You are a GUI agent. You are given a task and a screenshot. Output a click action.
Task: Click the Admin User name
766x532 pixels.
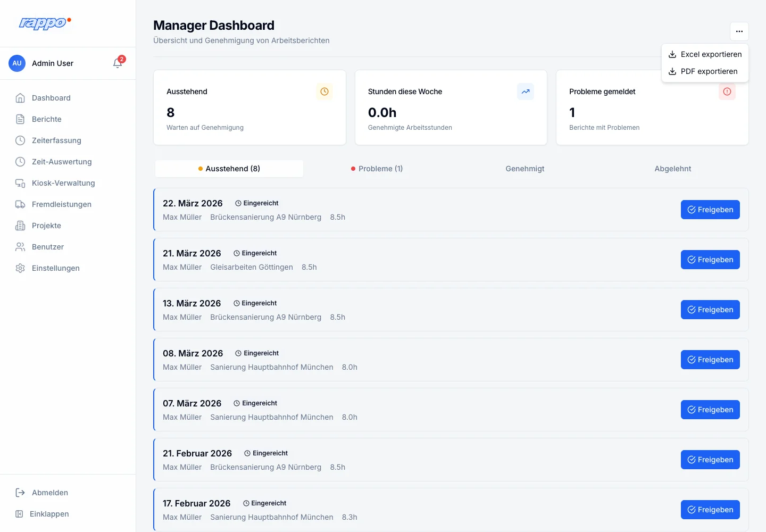click(x=53, y=63)
